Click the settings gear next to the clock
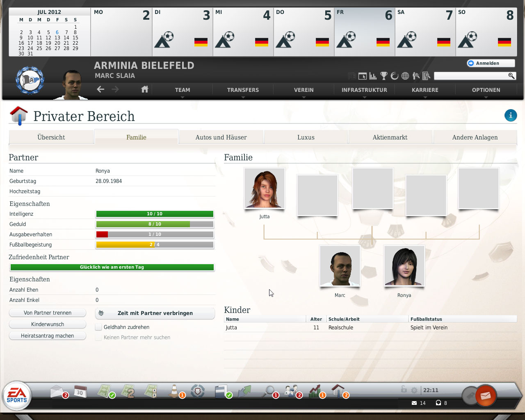This screenshot has height=420, width=525. click(x=414, y=390)
